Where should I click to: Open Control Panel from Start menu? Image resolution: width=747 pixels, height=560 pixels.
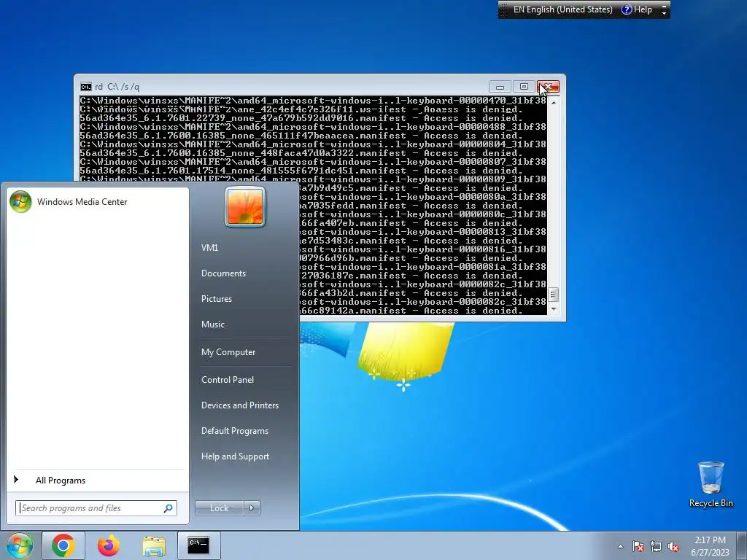228,380
